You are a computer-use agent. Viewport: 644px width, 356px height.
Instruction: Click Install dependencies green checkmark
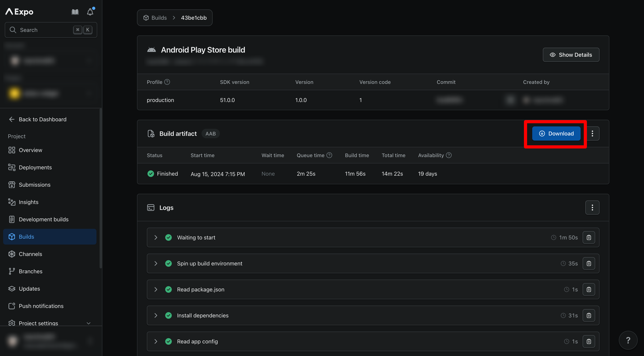point(168,315)
